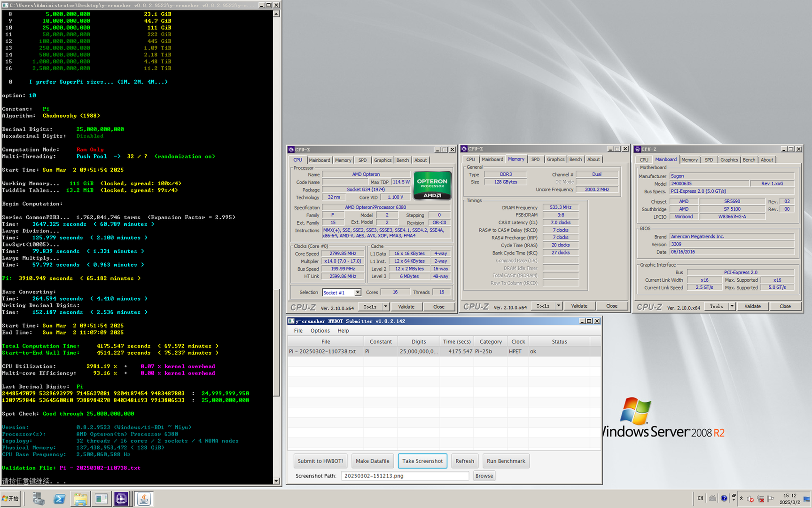Switch to the y-cruncher console taskbar item
This screenshot has height=508, width=812.
(101, 499)
